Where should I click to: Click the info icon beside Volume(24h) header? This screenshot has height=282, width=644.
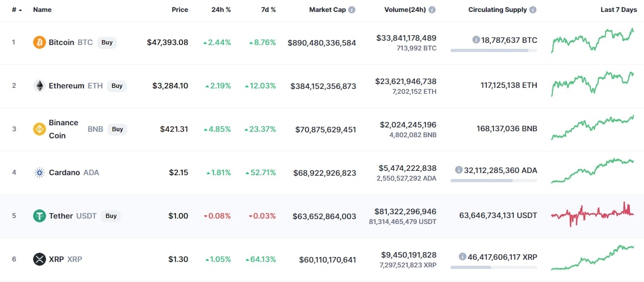pyautogui.click(x=433, y=10)
